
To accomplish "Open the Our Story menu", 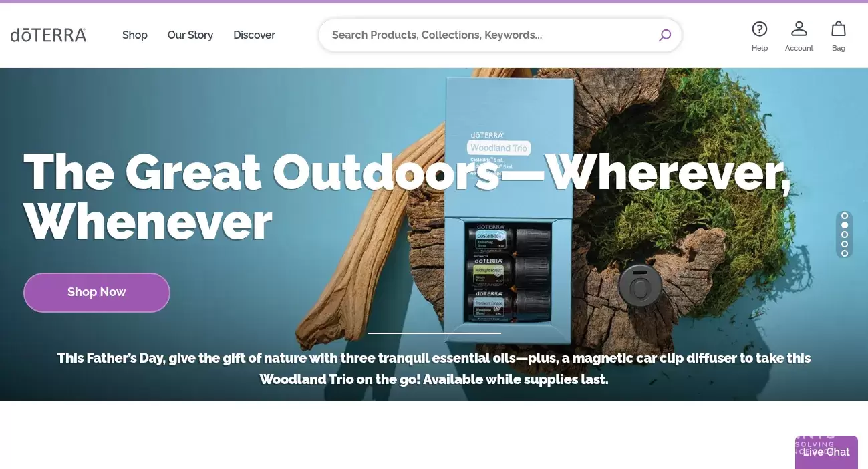I will pyautogui.click(x=190, y=35).
